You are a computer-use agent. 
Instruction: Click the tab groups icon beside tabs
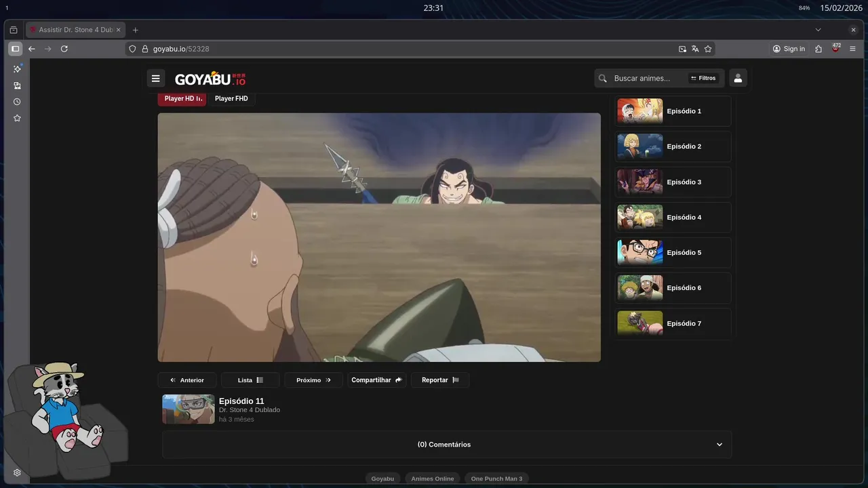[14, 30]
